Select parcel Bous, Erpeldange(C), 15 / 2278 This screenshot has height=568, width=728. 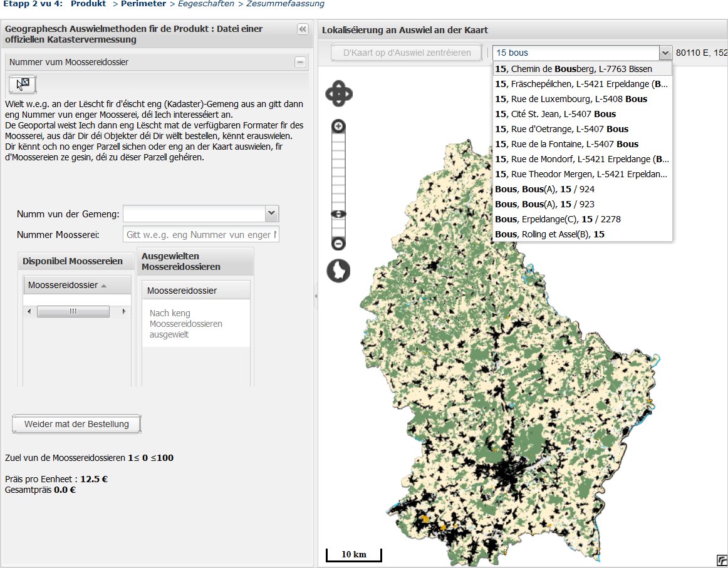click(x=558, y=219)
